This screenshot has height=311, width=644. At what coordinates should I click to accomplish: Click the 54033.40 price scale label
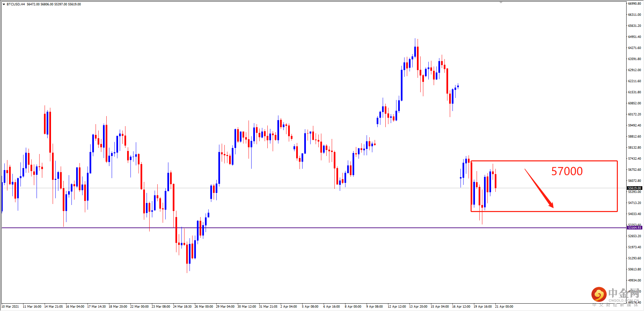634,214
